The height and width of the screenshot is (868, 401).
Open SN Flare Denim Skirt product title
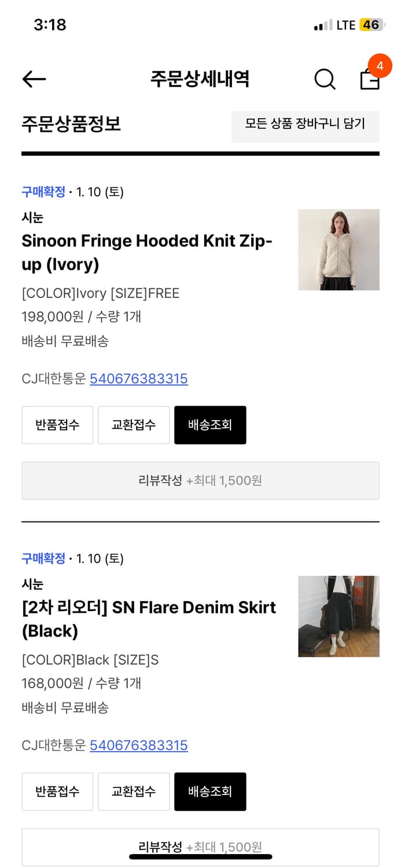[x=149, y=619]
